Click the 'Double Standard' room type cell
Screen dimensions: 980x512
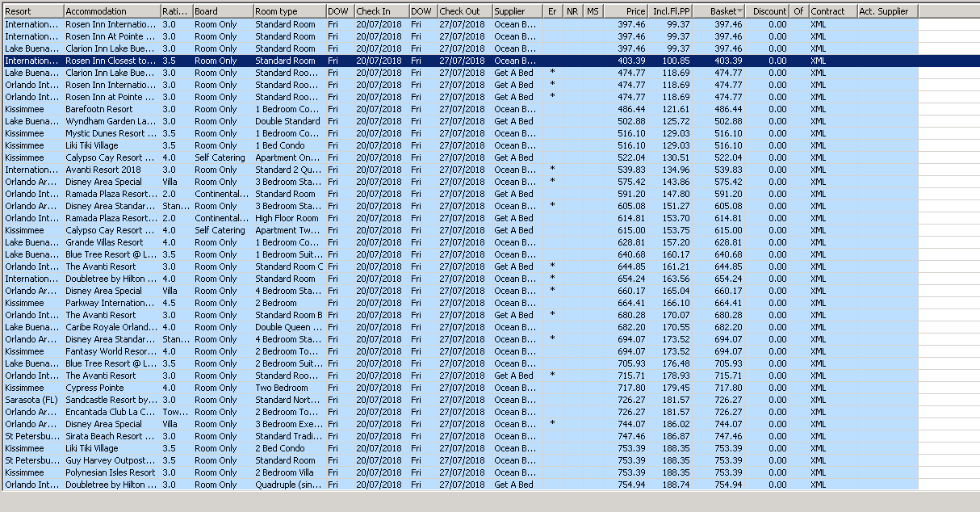[290, 121]
